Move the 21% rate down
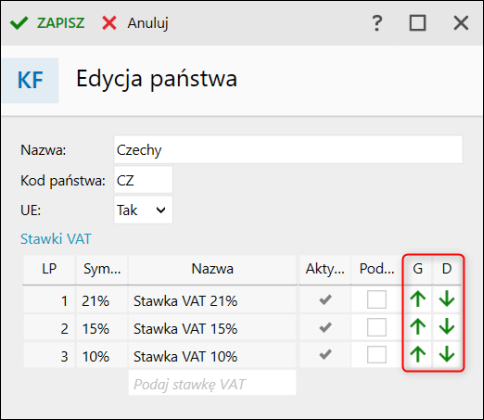Viewport: 484px width, 420px height. [447, 300]
